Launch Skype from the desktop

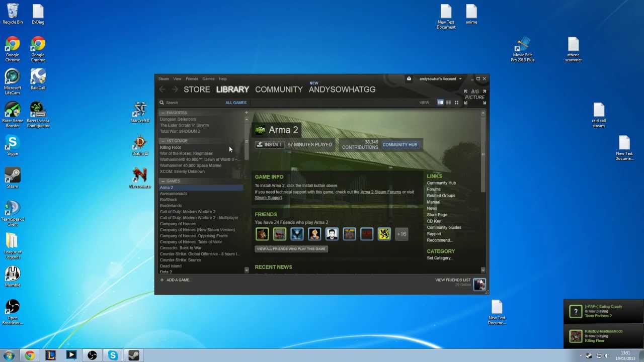[13, 146]
